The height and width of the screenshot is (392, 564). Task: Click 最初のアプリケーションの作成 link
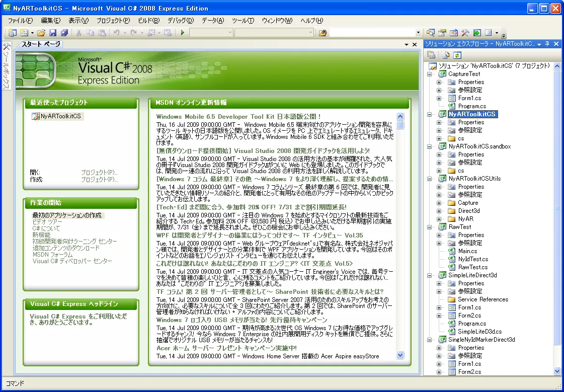(x=67, y=215)
